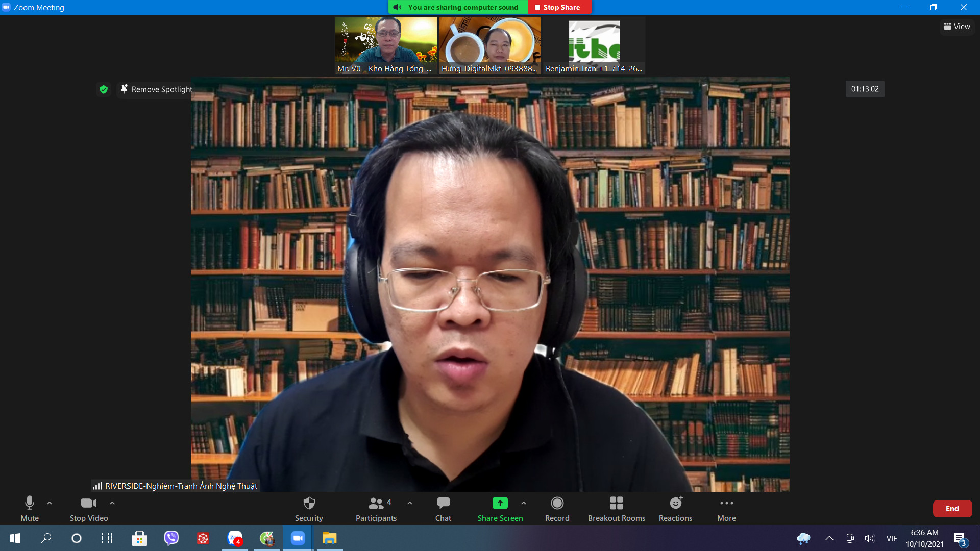Click the green encryption shield icon
This screenshot has width=980, height=551.
click(x=104, y=89)
